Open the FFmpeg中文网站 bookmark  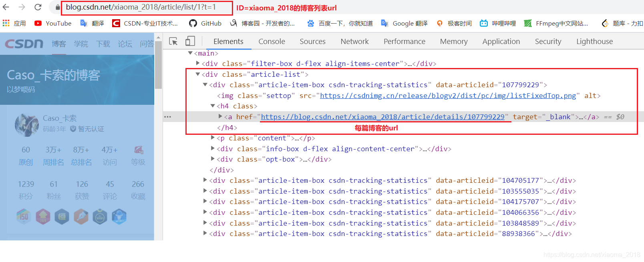click(x=556, y=23)
